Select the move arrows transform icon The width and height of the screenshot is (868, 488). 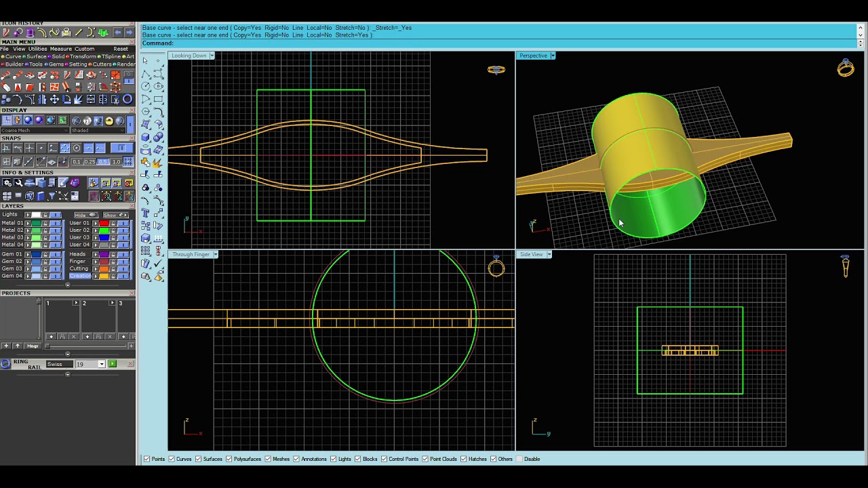click(x=54, y=100)
